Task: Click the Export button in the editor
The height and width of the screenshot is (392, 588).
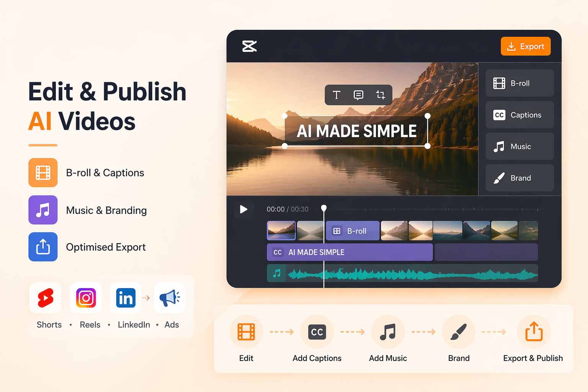Action: (x=525, y=46)
